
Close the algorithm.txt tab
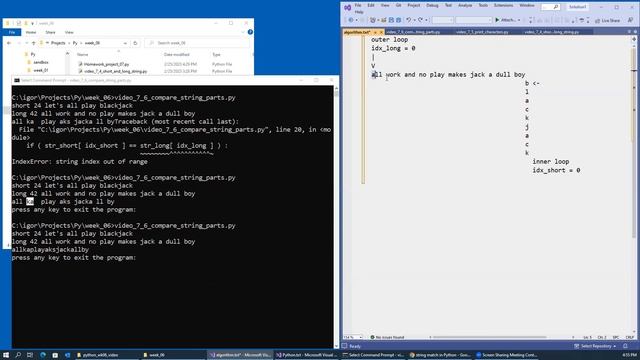(x=381, y=32)
